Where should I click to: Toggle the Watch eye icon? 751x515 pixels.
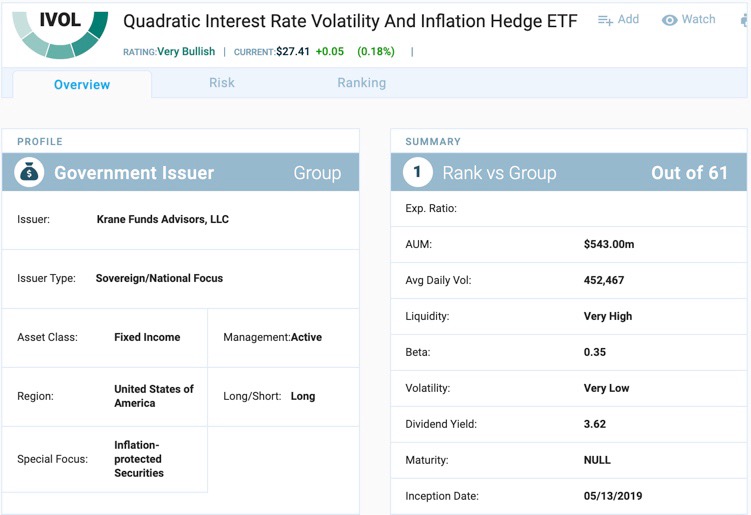click(670, 20)
